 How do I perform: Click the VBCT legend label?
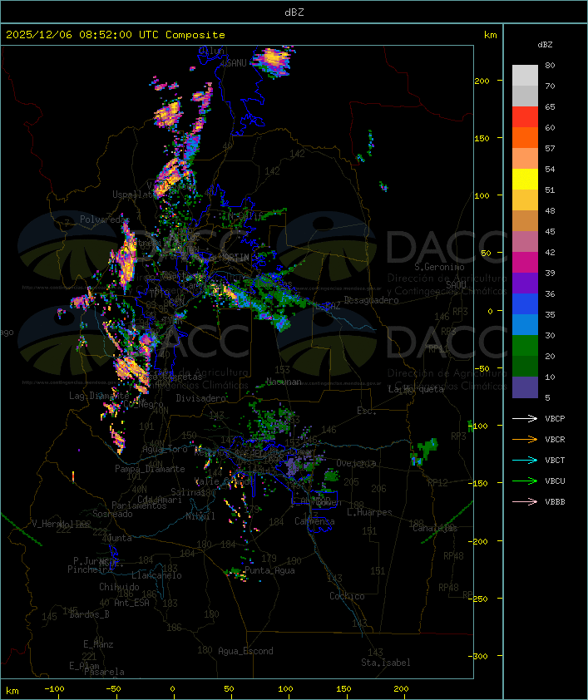point(555,461)
